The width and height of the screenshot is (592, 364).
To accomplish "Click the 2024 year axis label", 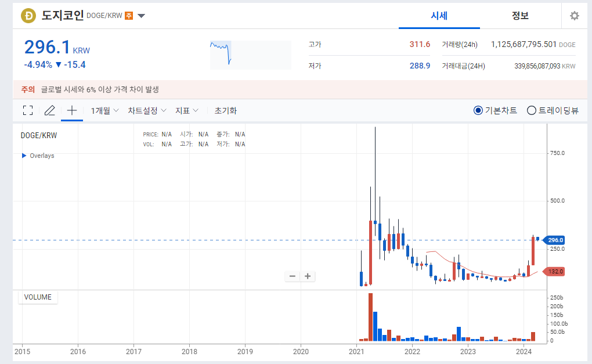I will 524,352.
